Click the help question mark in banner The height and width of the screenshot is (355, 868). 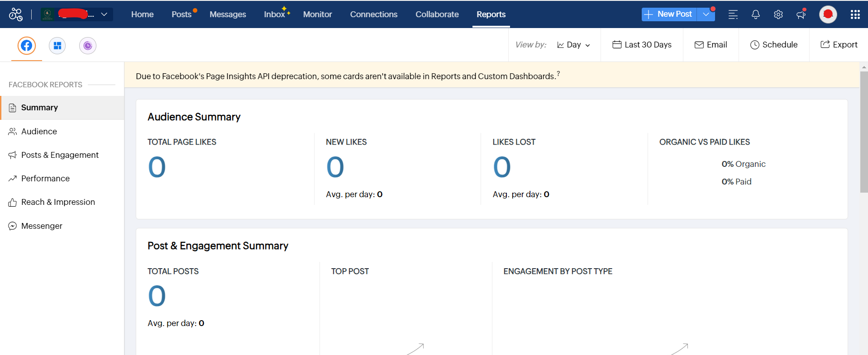click(x=558, y=73)
